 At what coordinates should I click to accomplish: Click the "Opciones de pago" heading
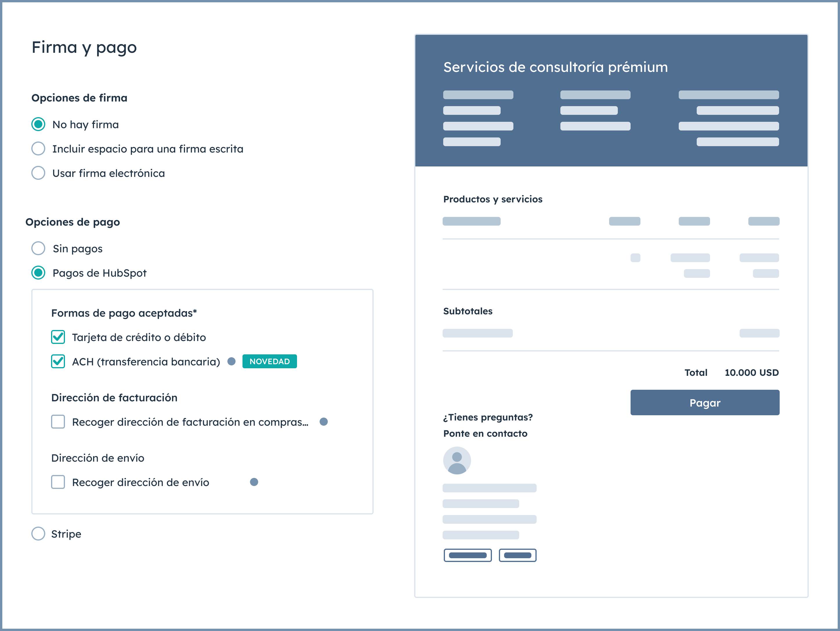click(x=73, y=222)
